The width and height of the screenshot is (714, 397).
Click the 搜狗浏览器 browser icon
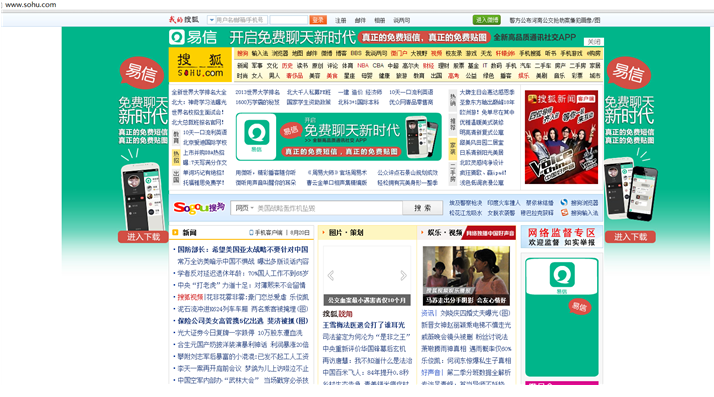tap(564, 203)
